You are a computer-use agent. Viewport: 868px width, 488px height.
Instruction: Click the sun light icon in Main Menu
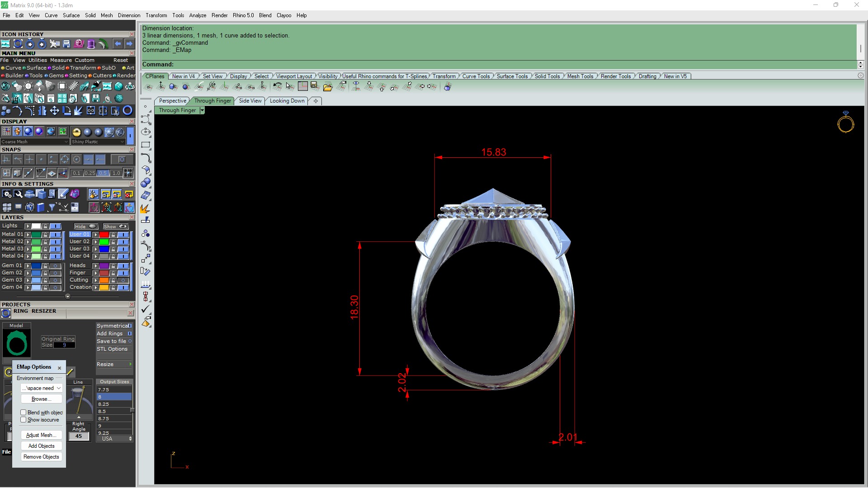coord(28,86)
